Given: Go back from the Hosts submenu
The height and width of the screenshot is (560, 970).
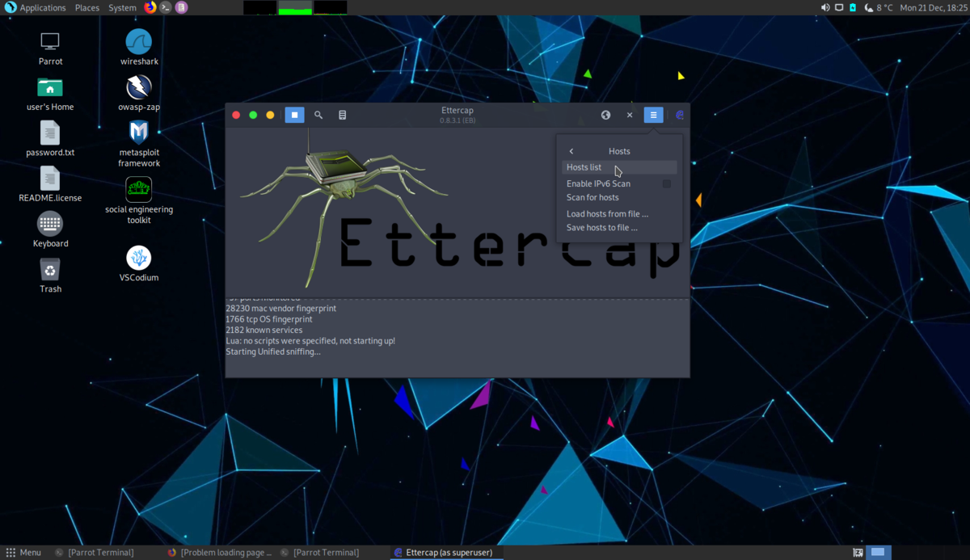Looking at the screenshot, I should pos(571,151).
